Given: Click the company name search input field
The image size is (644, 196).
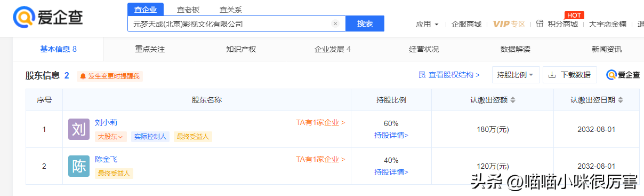Looking at the screenshot, I should [x=230, y=23].
